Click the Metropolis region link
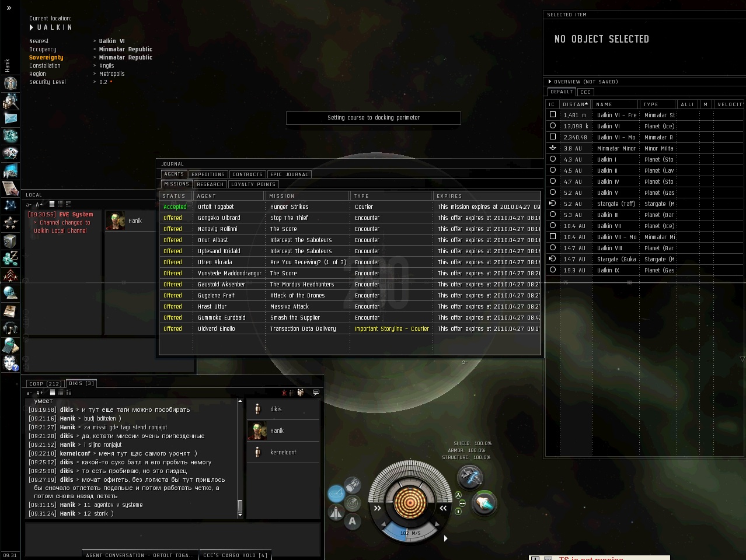Screen dimensions: 746x560 click(112, 74)
